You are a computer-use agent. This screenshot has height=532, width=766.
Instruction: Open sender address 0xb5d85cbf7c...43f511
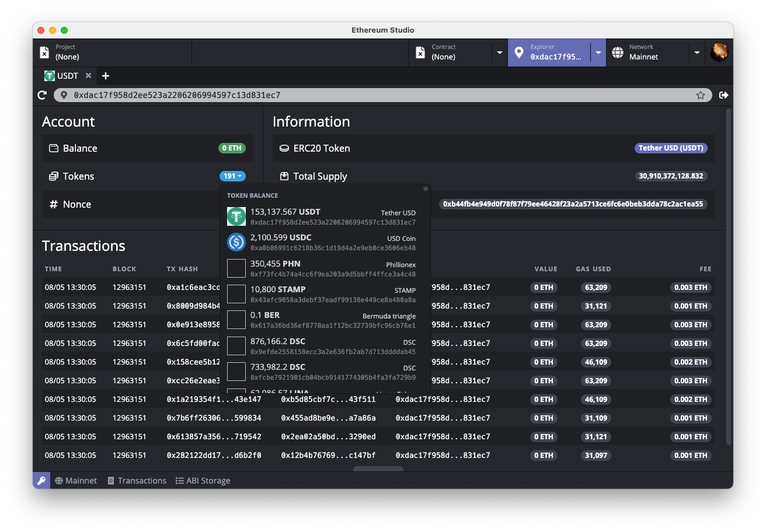(328, 400)
